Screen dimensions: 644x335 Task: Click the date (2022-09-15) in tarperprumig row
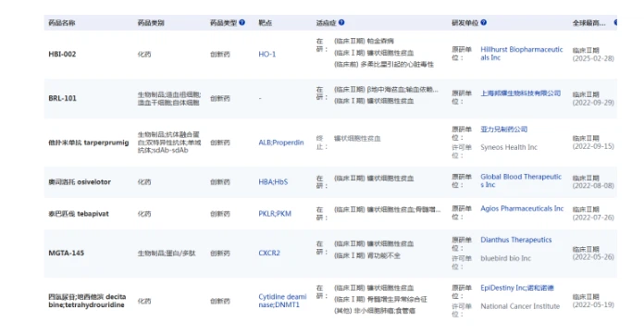pyautogui.click(x=593, y=146)
